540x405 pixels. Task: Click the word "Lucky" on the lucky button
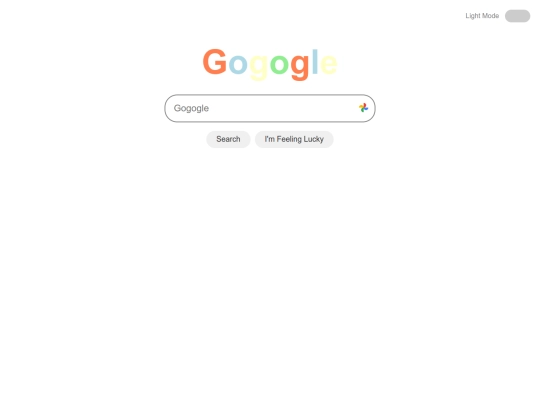click(x=313, y=139)
